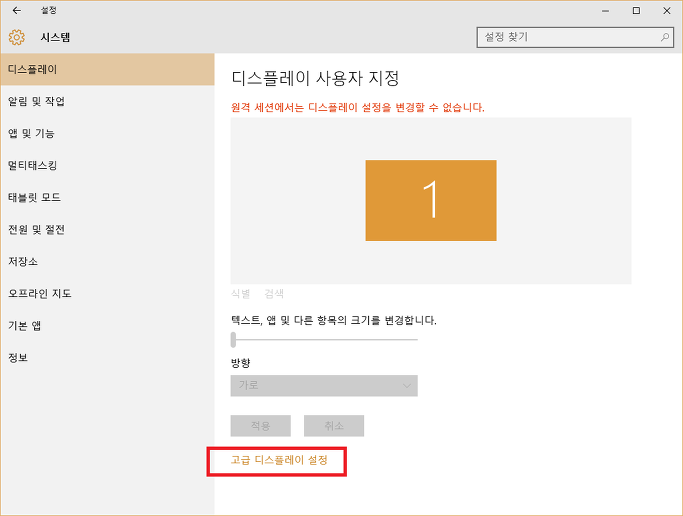Select monitor 1 thumbnail
The image size is (683, 516).
click(x=431, y=200)
